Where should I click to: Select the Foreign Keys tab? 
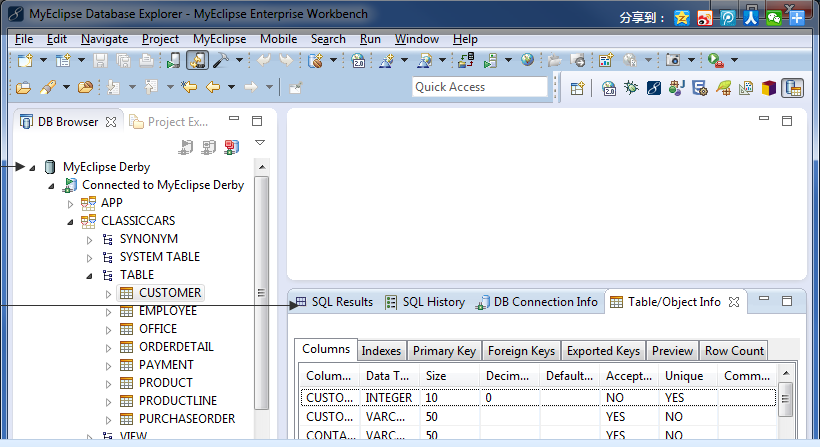[521, 351]
